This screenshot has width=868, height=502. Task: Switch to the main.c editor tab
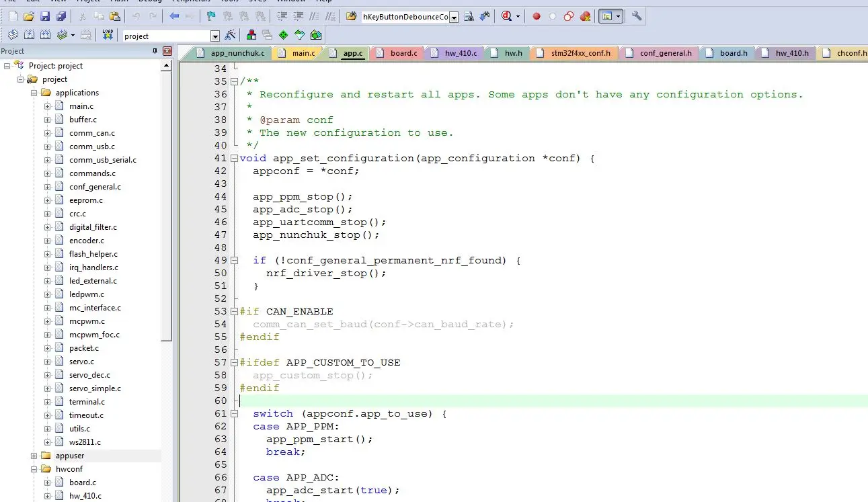coord(303,53)
